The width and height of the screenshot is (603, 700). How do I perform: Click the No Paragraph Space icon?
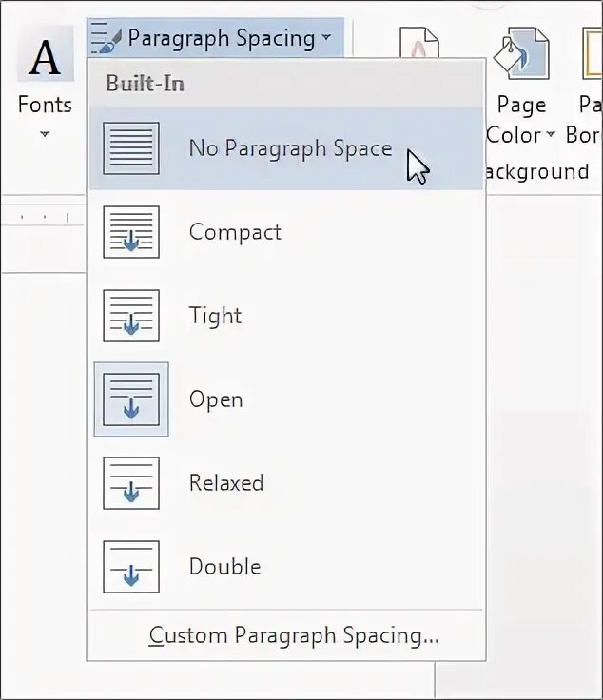point(130,148)
